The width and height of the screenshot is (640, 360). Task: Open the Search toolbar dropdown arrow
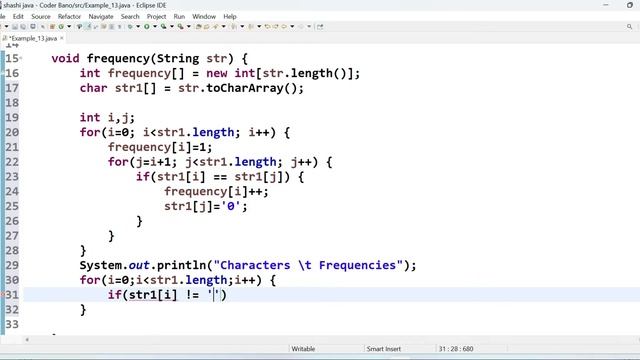pyautogui.click(x=224, y=27)
